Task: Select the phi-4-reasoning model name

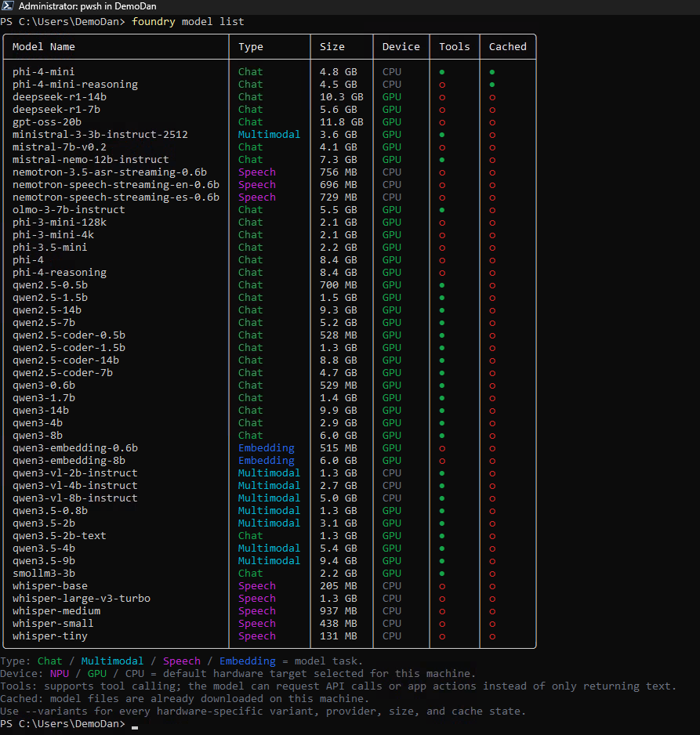Action: [60, 273]
